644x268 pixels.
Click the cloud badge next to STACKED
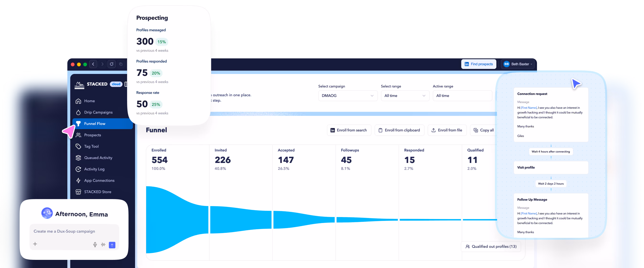pyautogui.click(x=116, y=84)
